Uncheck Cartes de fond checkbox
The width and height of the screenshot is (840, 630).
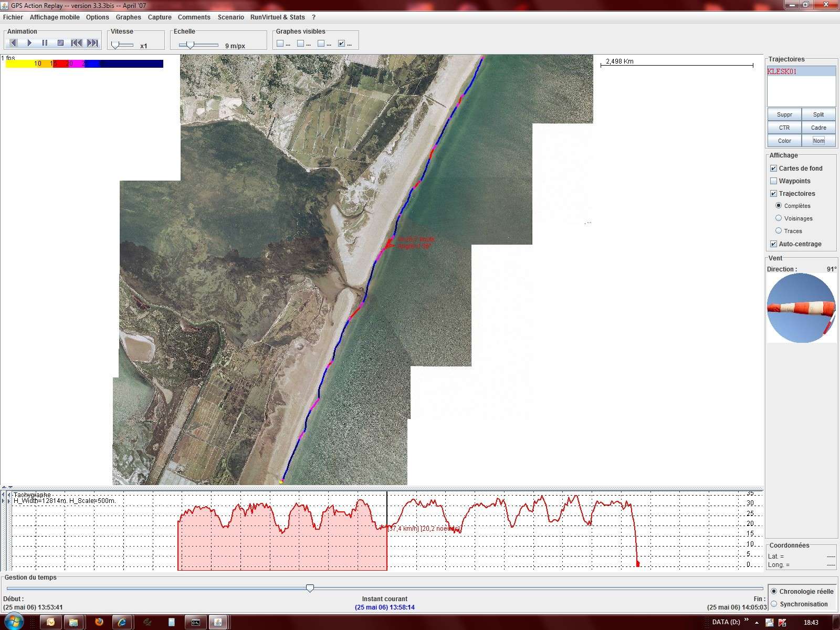pyautogui.click(x=773, y=169)
